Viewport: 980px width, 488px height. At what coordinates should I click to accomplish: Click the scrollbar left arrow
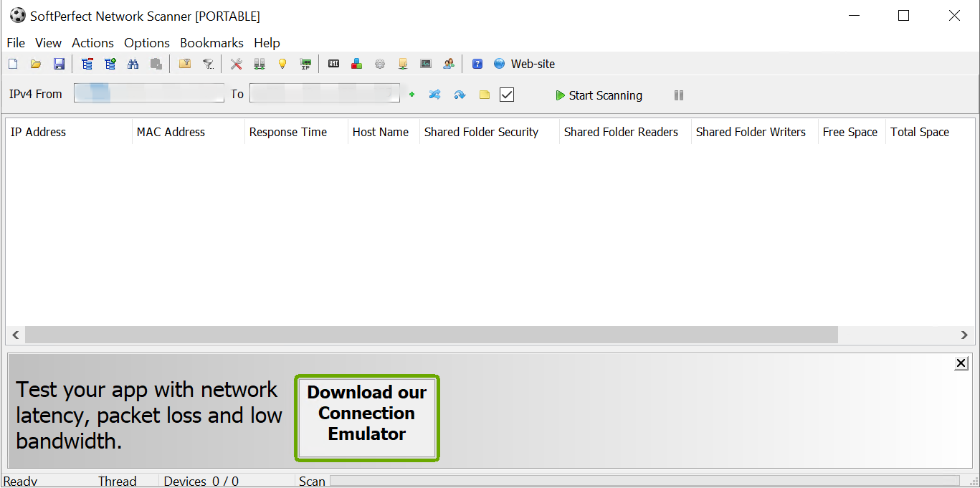click(x=15, y=335)
